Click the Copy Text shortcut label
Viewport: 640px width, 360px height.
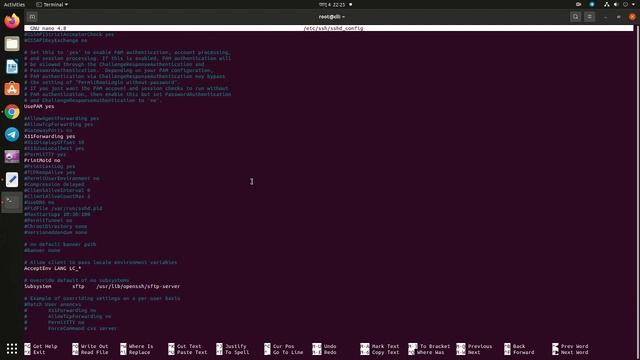tap(385, 352)
